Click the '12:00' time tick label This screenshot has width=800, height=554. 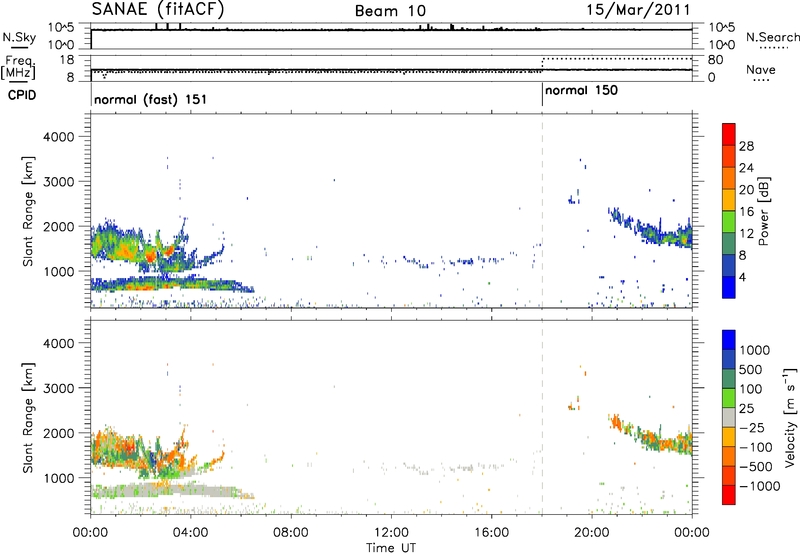pyautogui.click(x=391, y=533)
